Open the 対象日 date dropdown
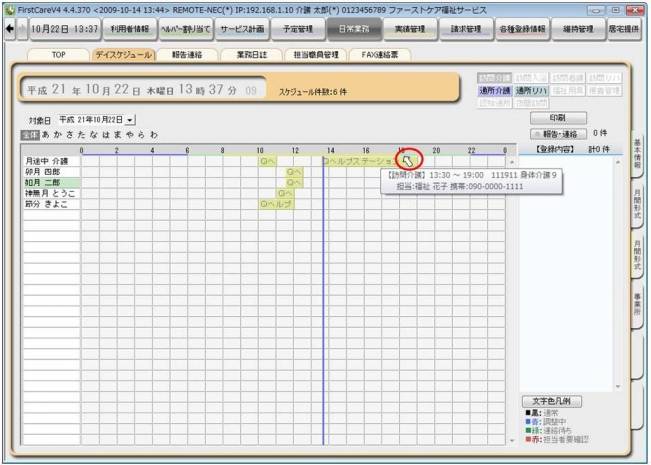 [x=130, y=120]
